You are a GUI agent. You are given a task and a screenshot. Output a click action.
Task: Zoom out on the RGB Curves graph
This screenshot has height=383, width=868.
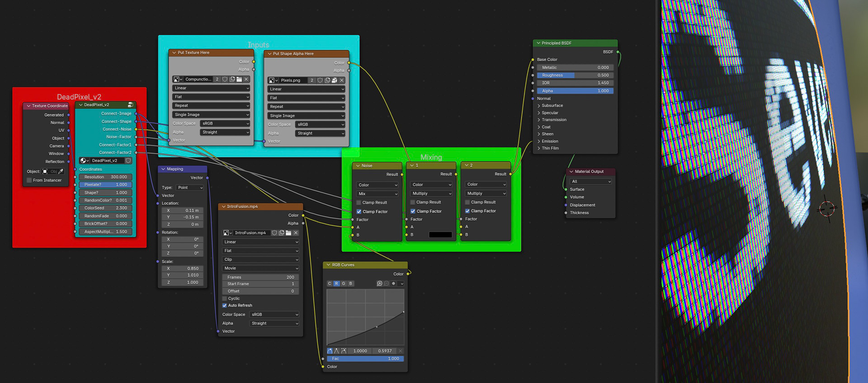click(x=386, y=284)
